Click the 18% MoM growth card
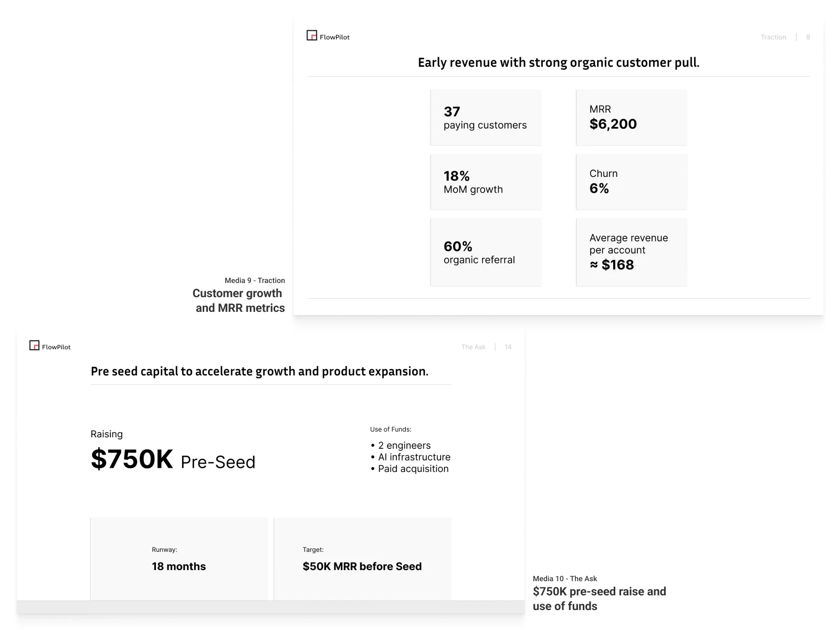 click(x=485, y=182)
